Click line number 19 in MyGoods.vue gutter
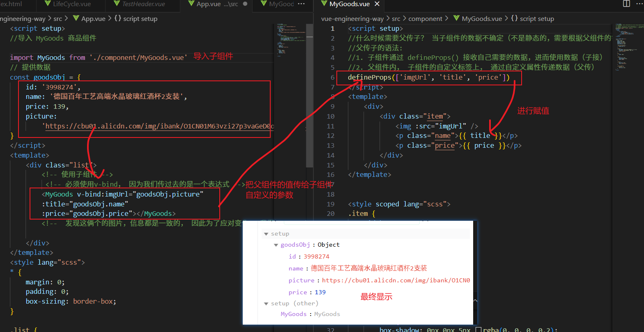Viewport: 644px width, 332px height. 331,204
